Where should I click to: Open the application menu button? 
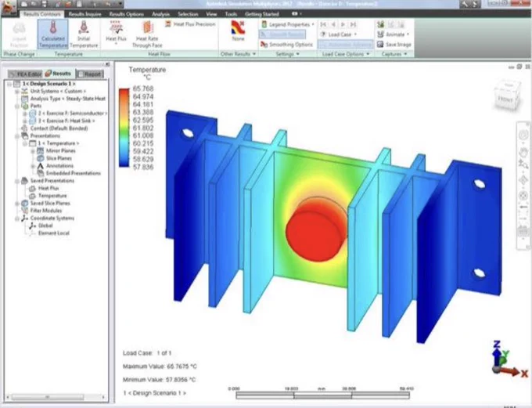pos(8,8)
